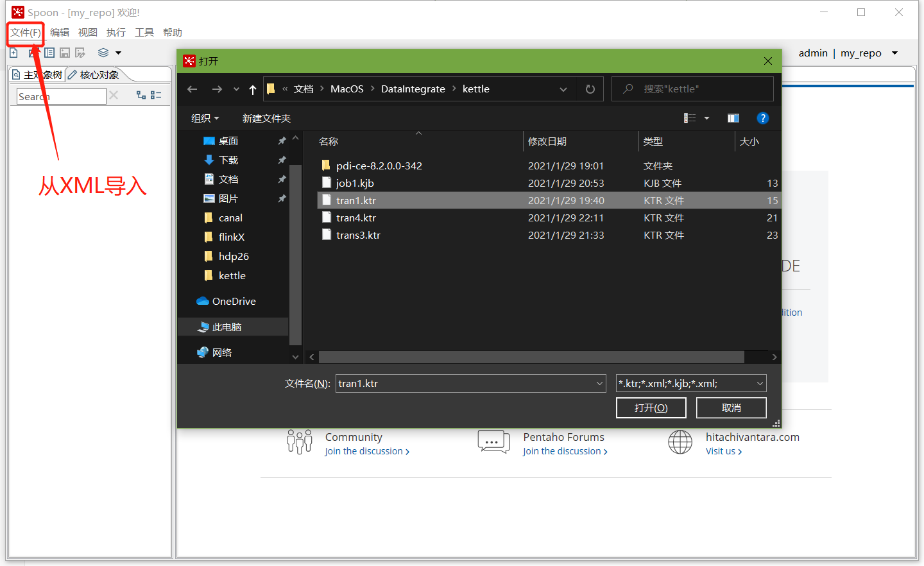Screen dimensions: 924x566
Task: Click the 取消 button
Action: click(732, 408)
